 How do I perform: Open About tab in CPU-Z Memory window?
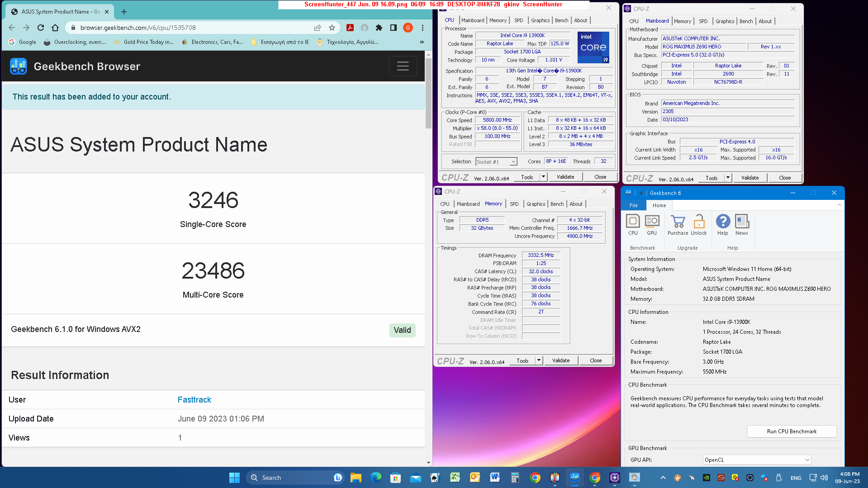576,204
